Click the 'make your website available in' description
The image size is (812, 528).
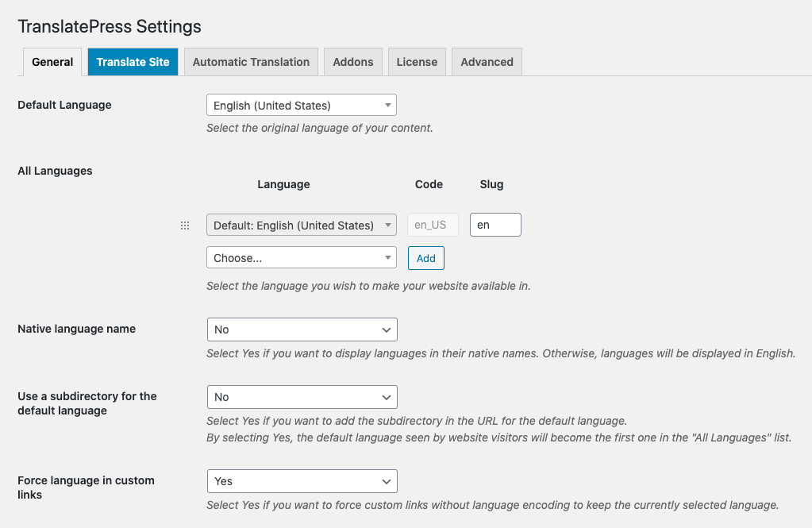coord(368,286)
